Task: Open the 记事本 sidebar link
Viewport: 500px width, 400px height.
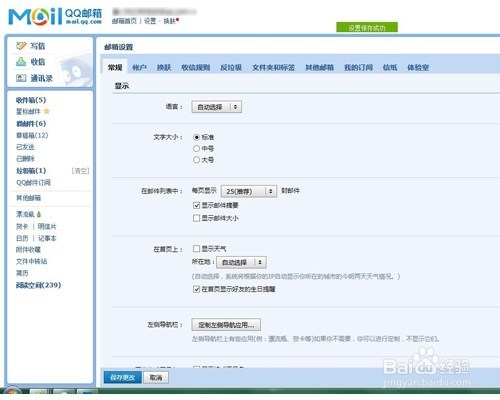Action: pos(47,238)
